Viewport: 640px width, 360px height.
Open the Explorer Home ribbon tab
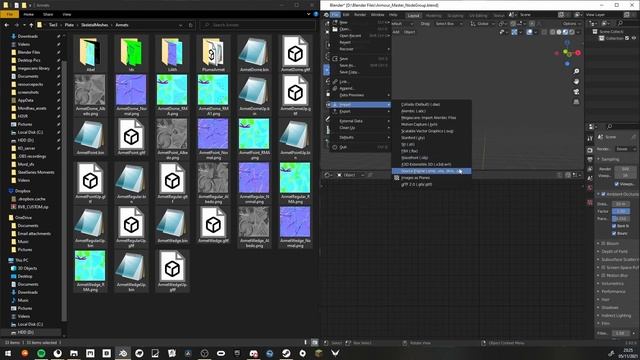click(29, 14)
